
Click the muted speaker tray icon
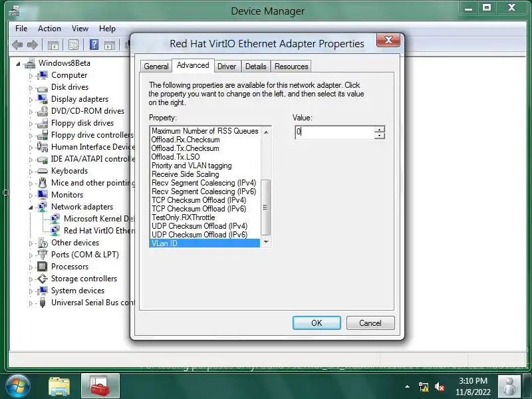pyautogui.click(x=440, y=386)
